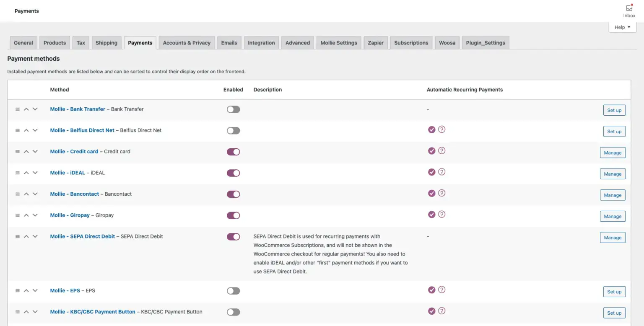644x326 pixels.
Task: Grab the drag handle for Mollie - Credit card
Action: (18, 152)
